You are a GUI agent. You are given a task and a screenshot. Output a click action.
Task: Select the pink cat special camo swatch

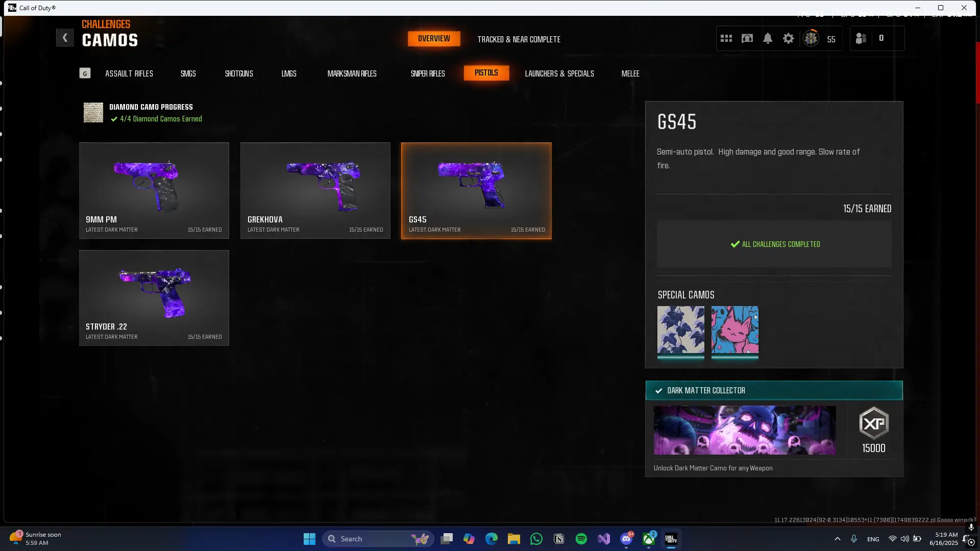(735, 330)
